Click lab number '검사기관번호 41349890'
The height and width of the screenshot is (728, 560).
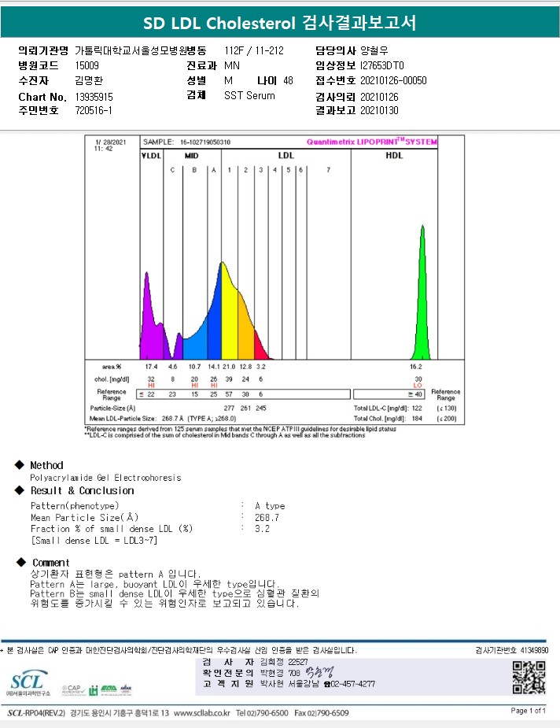pyautogui.click(x=512, y=650)
